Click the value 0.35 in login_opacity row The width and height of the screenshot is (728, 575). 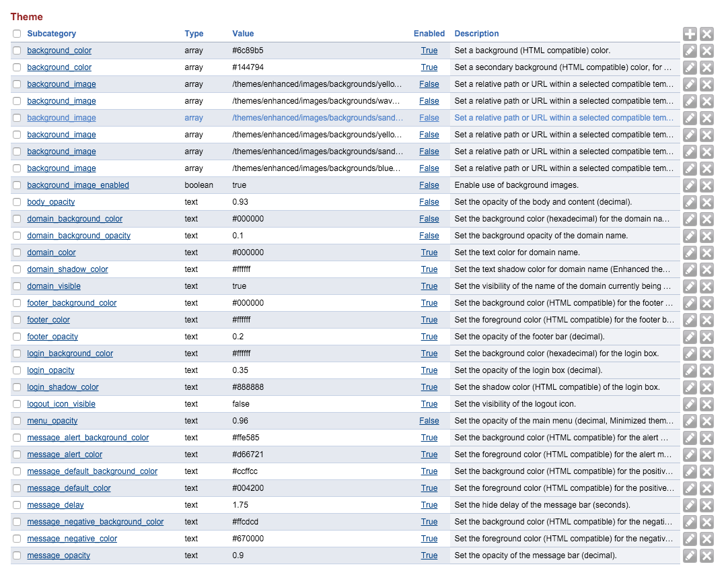240,370
